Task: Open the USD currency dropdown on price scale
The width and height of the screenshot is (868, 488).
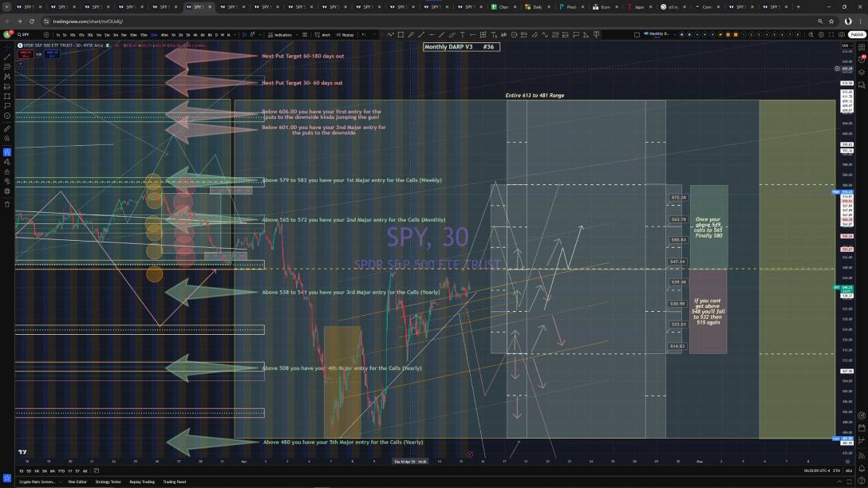Action: [846, 46]
